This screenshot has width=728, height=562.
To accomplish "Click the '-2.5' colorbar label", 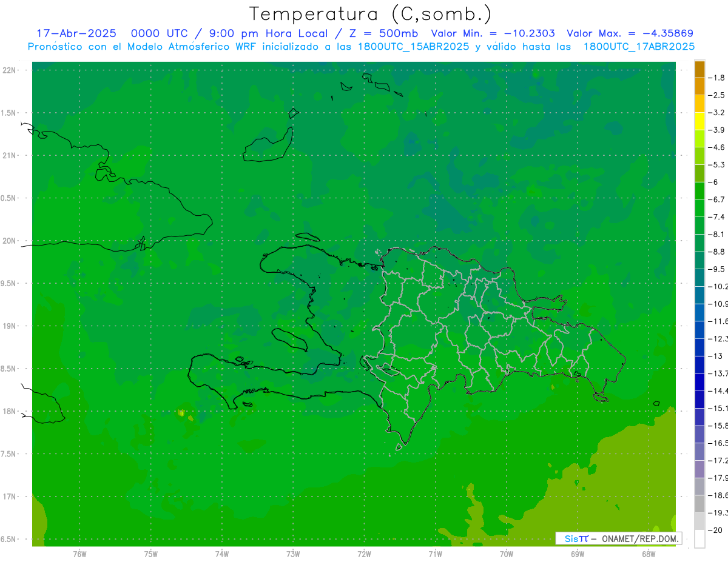I will pos(718,95).
